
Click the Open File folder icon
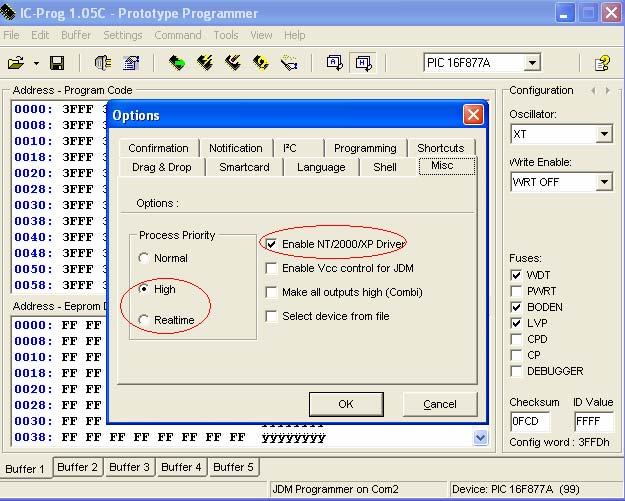(16, 63)
